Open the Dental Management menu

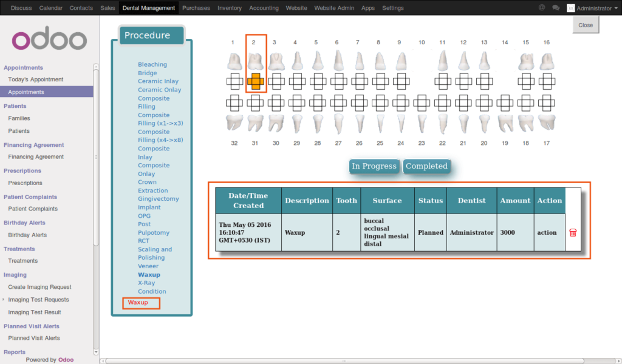click(149, 7)
